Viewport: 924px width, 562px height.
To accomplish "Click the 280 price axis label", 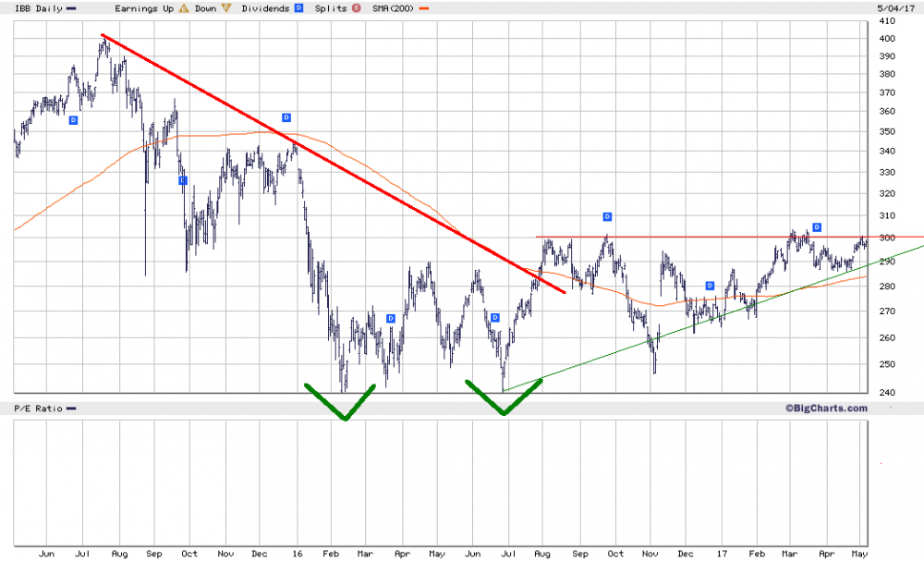I will 887,286.
